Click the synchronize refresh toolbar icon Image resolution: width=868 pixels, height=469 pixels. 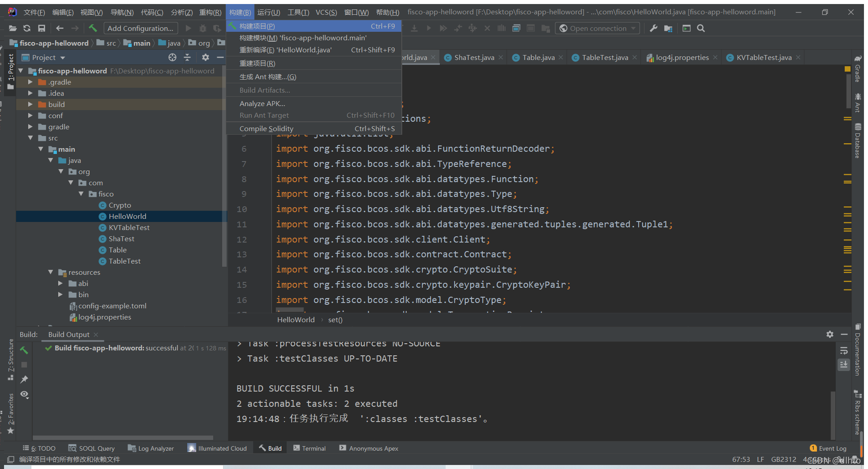pyautogui.click(x=27, y=28)
